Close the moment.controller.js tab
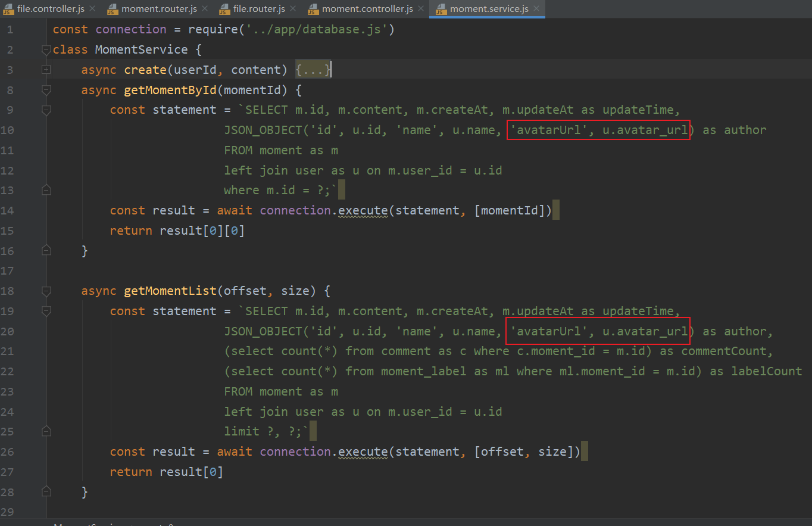The image size is (812, 526). (x=421, y=9)
